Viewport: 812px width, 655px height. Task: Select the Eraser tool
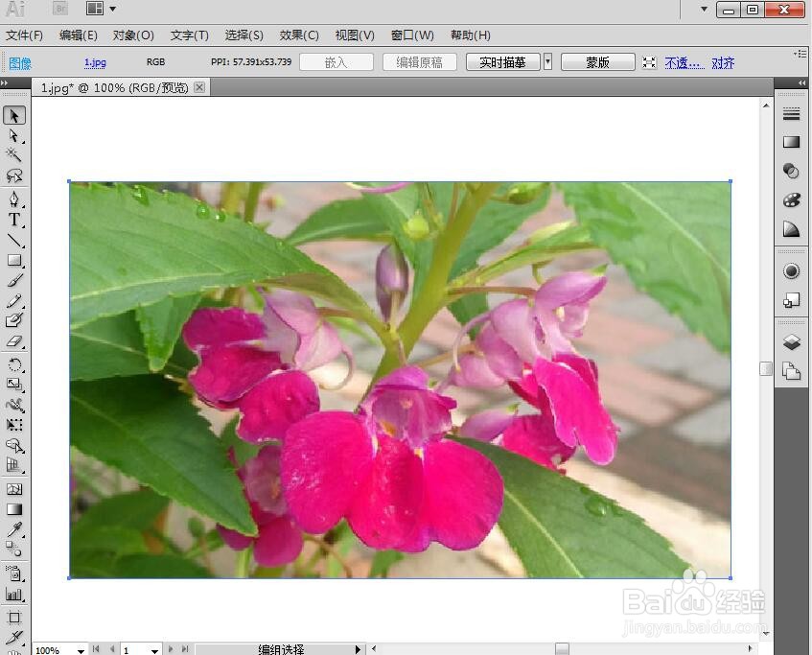click(14, 341)
